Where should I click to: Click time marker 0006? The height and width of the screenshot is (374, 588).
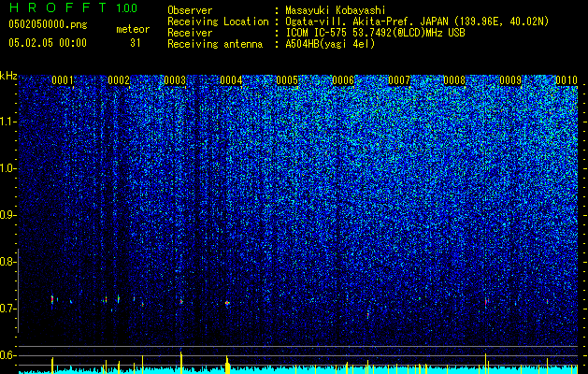point(343,80)
